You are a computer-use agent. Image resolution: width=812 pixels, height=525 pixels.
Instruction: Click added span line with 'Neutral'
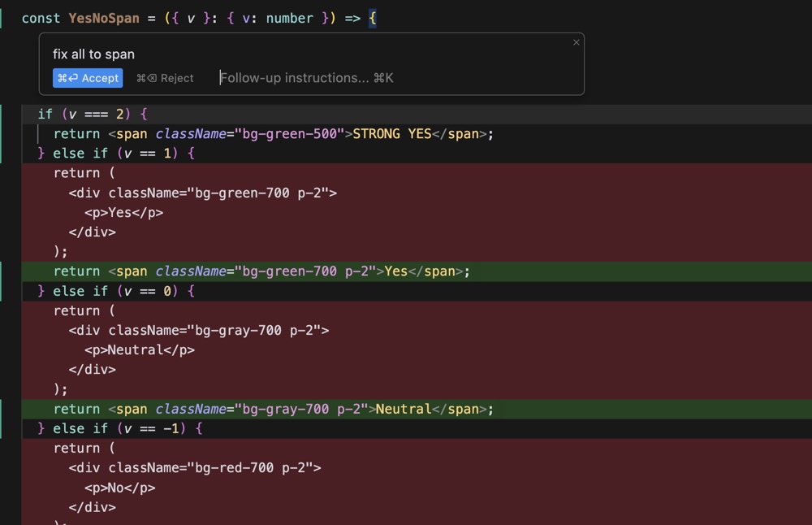tap(274, 410)
